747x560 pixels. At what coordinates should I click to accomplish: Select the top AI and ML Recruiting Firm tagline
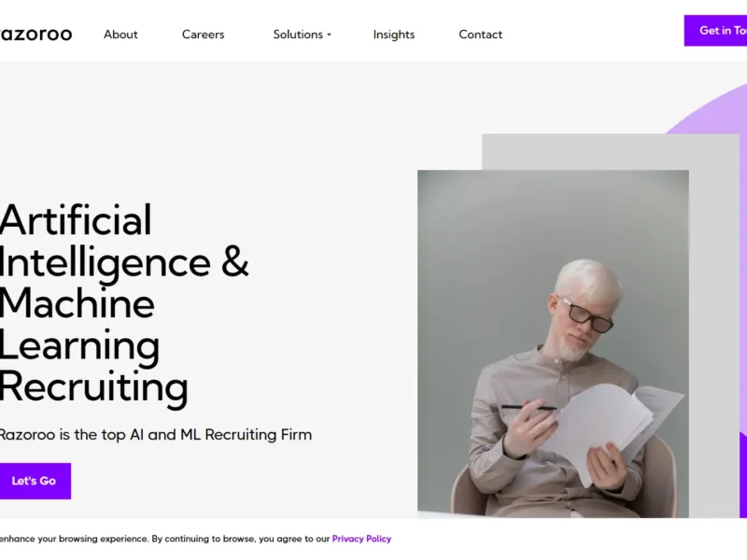155,434
